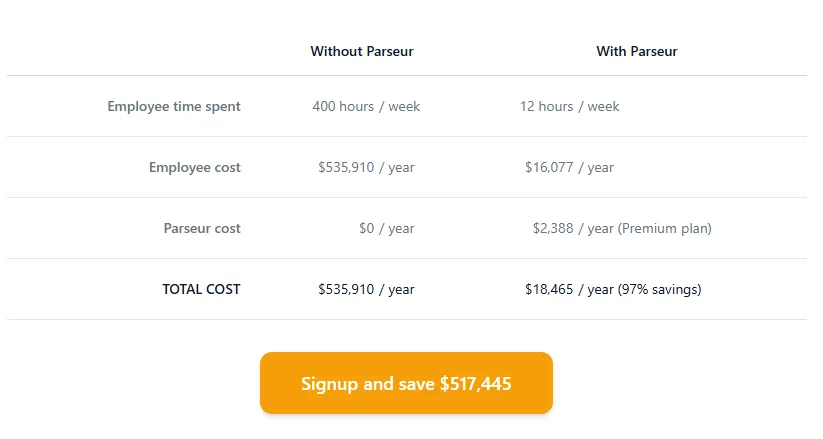Click $535,910 in the Employee cost row
The width and height of the screenshot is (823, 439).
(346, 167)
